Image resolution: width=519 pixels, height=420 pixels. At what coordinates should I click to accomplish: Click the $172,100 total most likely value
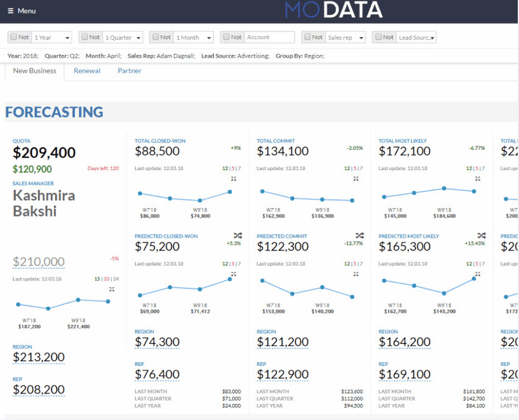[x=404, y=151]
